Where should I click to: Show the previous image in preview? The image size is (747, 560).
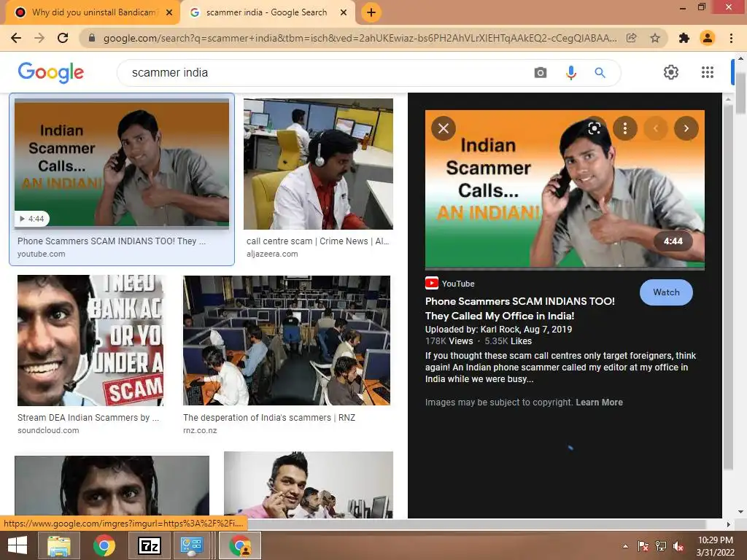click(656, 128)
